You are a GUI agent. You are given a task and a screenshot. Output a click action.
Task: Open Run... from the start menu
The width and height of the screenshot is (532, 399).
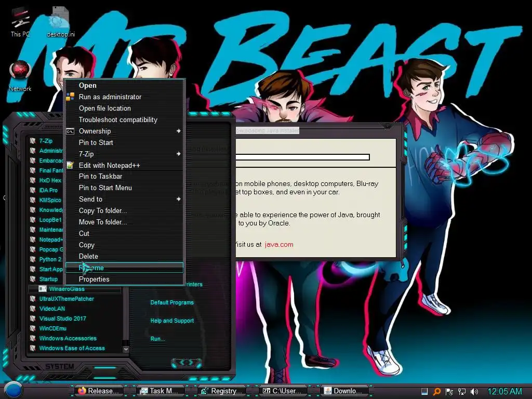point(158,339)
